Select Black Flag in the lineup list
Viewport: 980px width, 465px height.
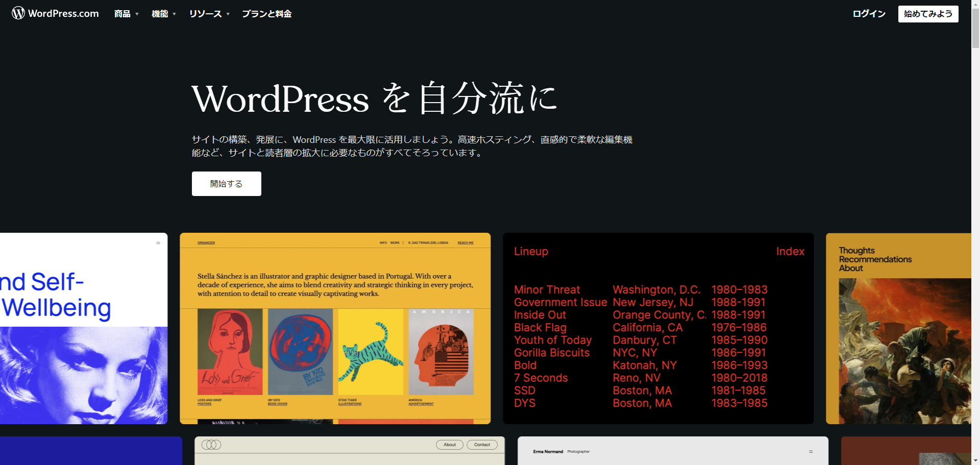click(540, 327)
